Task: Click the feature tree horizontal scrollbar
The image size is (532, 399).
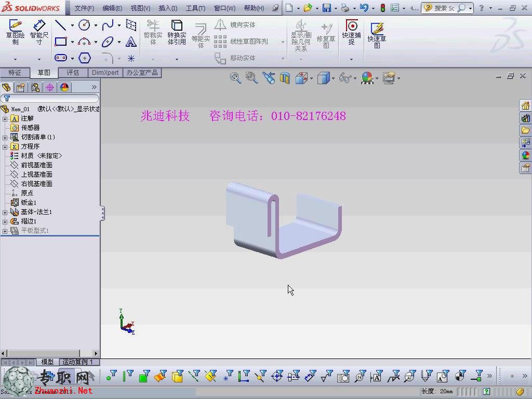Action: pyautogui.click(x=49, y=353)
